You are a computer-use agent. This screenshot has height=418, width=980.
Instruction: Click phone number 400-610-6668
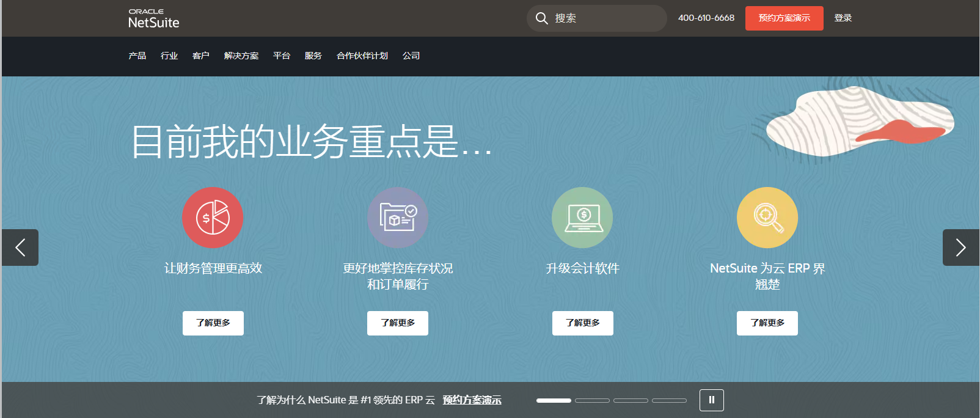click(x=706, y=18)
